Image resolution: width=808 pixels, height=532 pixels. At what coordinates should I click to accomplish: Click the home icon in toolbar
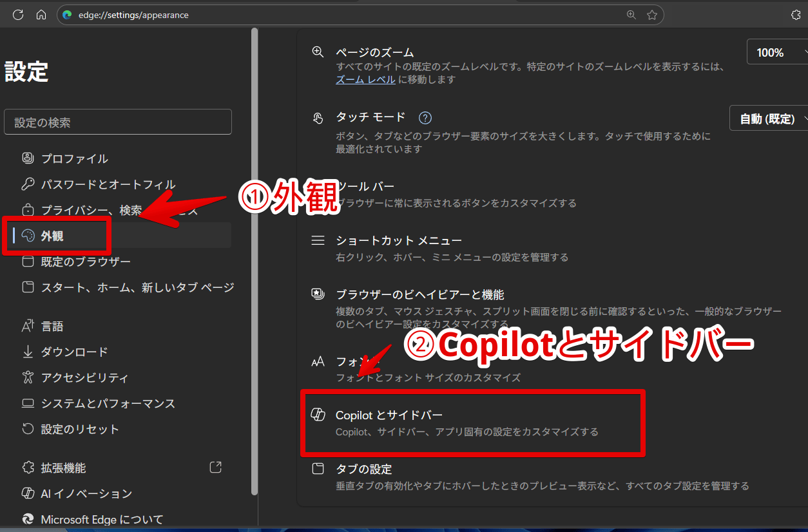[x=41, y=14]
